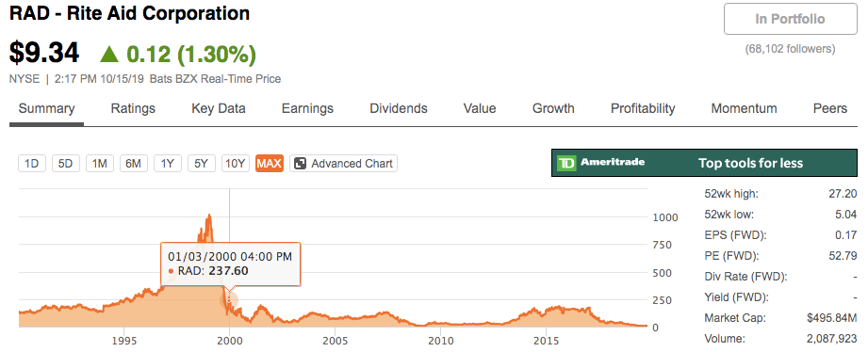Image resolution: width=868 pixels, height=352 pixels.
Task: Click the highlighted 2000 data point marker
Action: pyautogui.click(x=229, y=300)
